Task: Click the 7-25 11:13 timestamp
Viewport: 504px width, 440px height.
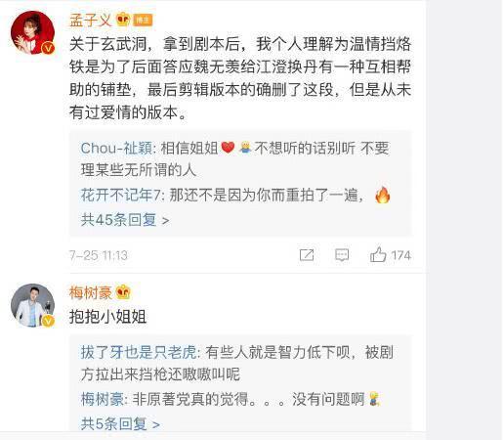Action: [99, 255]
